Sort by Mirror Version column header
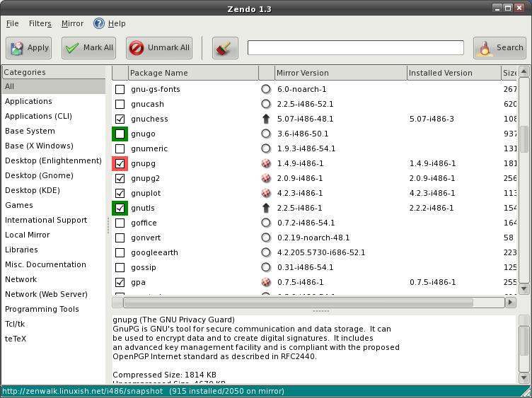The height and width of the screenshot is (398, 532). click(341, 73)
